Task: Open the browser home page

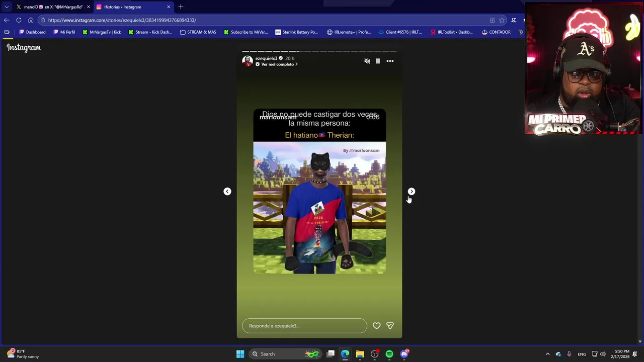Action: click(x=31, y=20)
